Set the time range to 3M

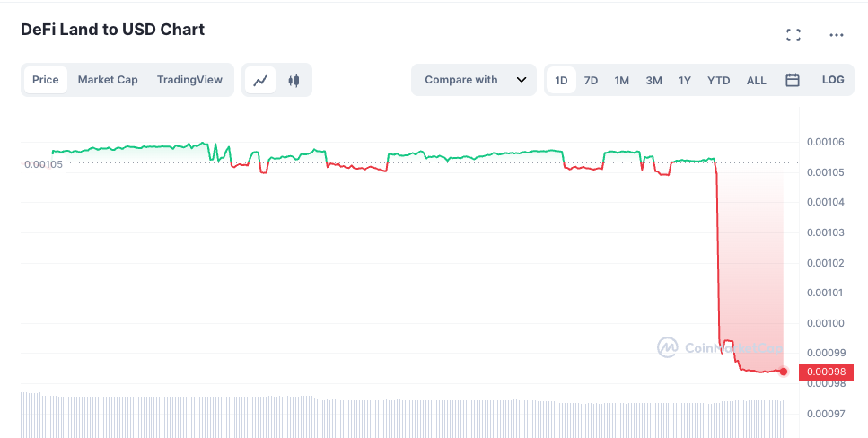(x=653, y=80)
